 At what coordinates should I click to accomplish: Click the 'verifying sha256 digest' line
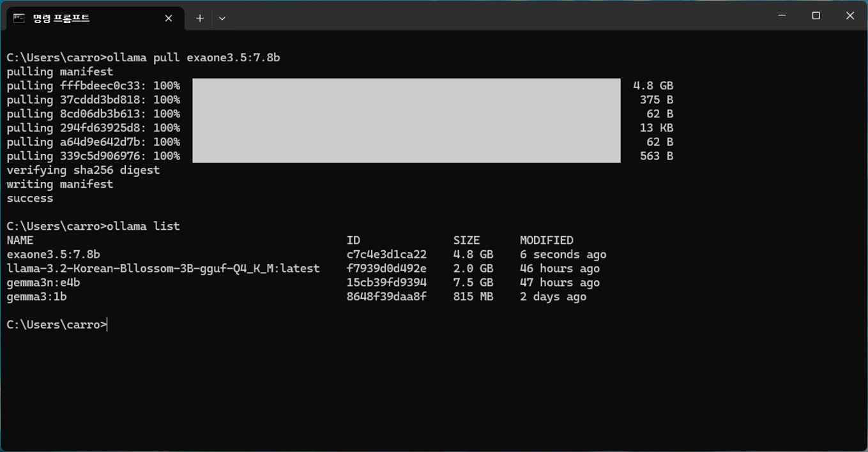[x=83, y=170]
